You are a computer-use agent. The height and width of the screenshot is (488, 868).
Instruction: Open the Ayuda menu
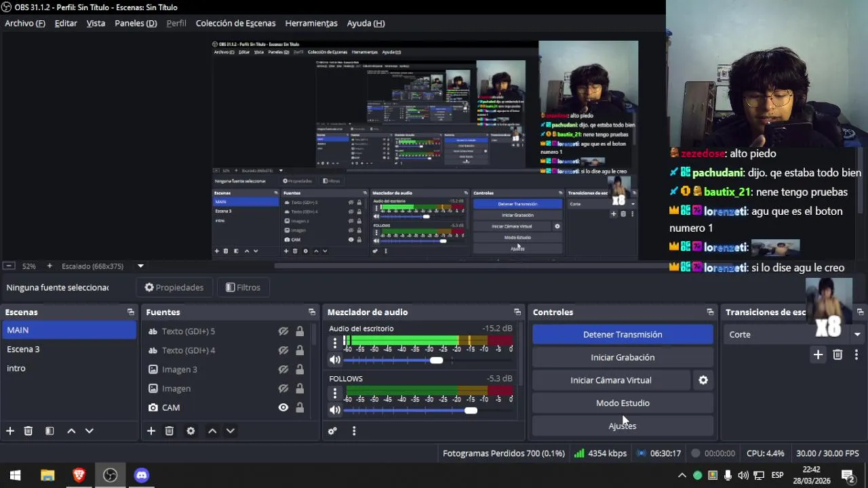[x=366, y=23]
